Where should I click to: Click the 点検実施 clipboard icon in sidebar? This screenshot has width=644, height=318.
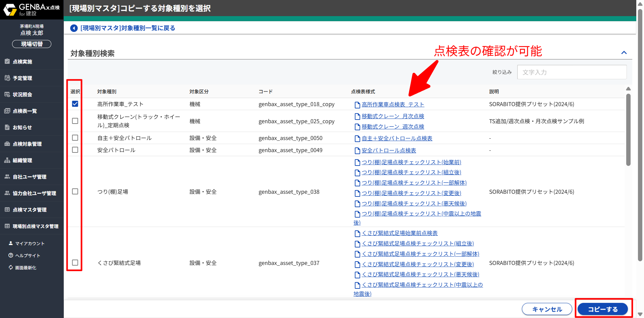pyautogui.click(x=7, y=61)
